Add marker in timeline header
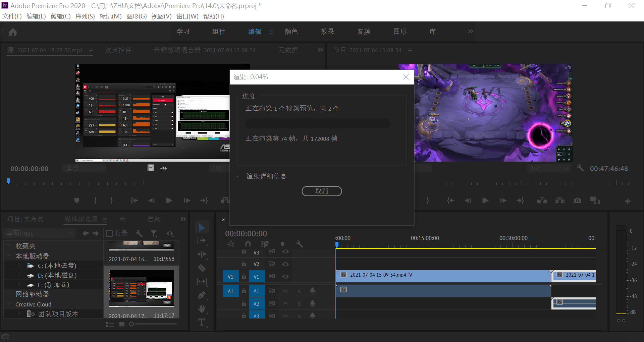This screenshot has height=342, width=644. tap(282, 244)
